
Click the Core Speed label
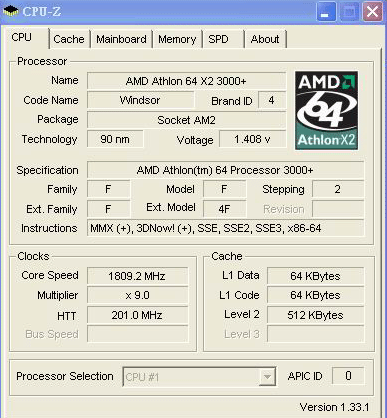pyautogui.click(x=50, y=275)
